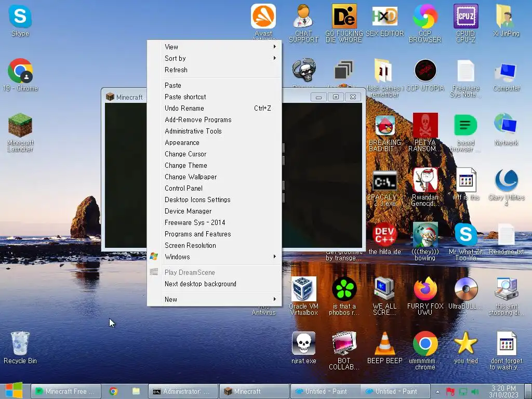532x399 pixels.
Task: Select the Recycle Bin icon
Action: [x=20, y=348]
